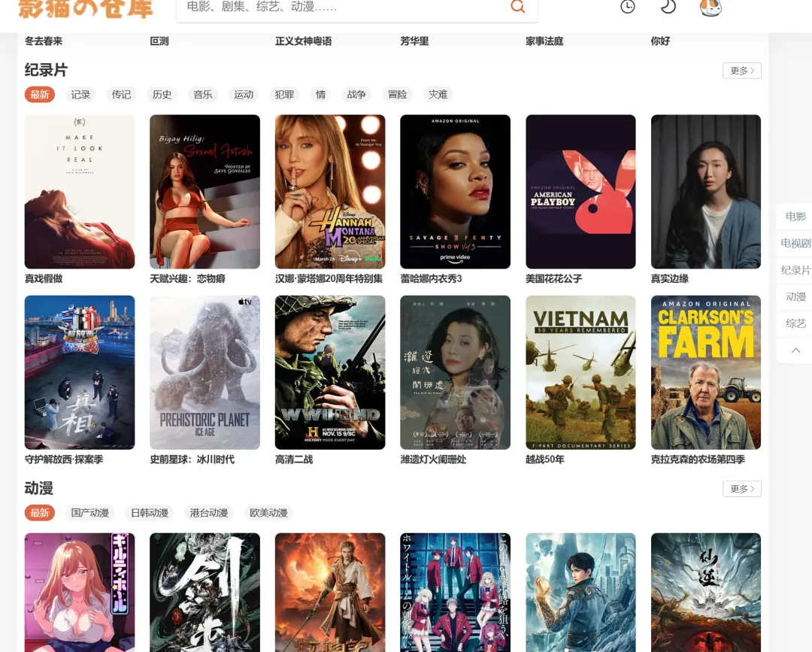Select the 日韩动漫 tab
The image size is (812, 652).
point(150,513)
